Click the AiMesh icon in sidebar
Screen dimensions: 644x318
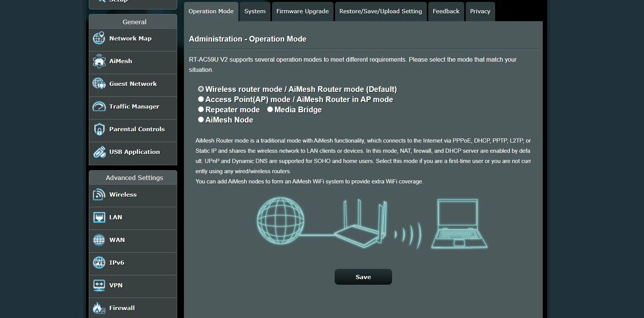[99, 61]
